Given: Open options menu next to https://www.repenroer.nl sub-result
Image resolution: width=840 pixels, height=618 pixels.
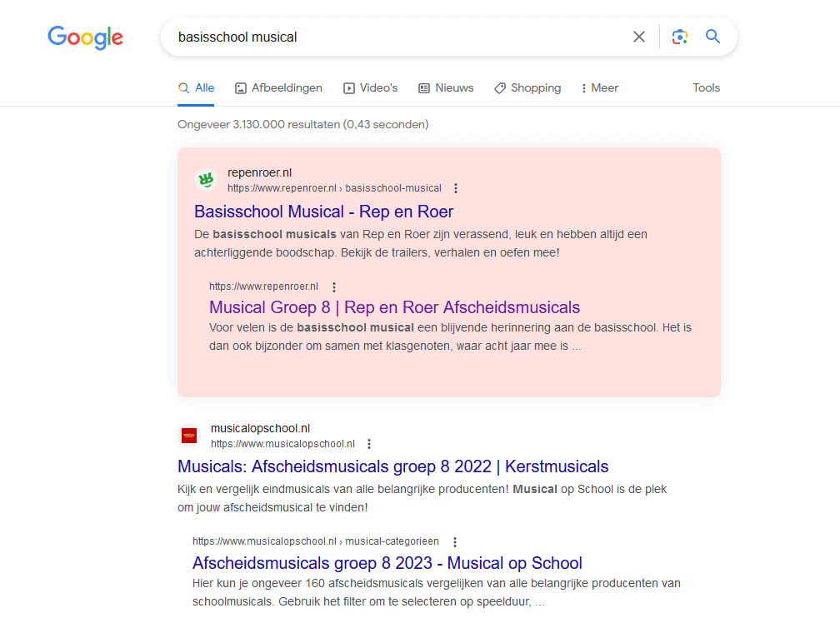Looking at the screenshot, I should pos(334,287).
